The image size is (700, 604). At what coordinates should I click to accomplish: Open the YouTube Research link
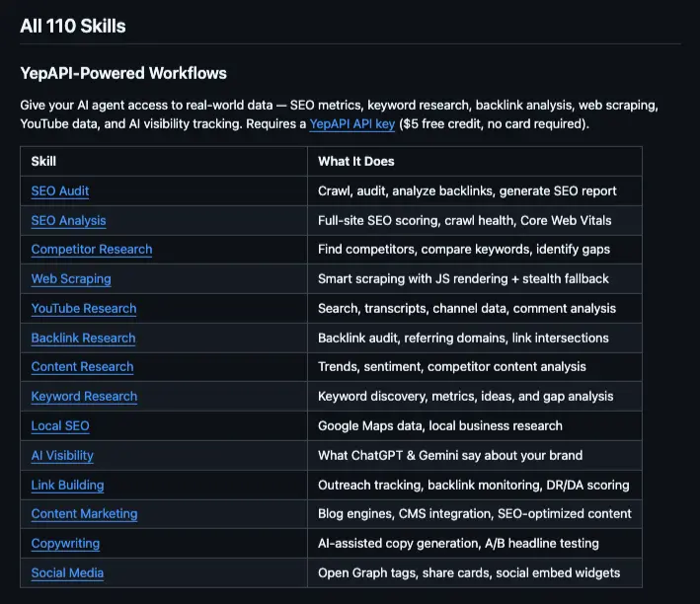coord(84,308)
